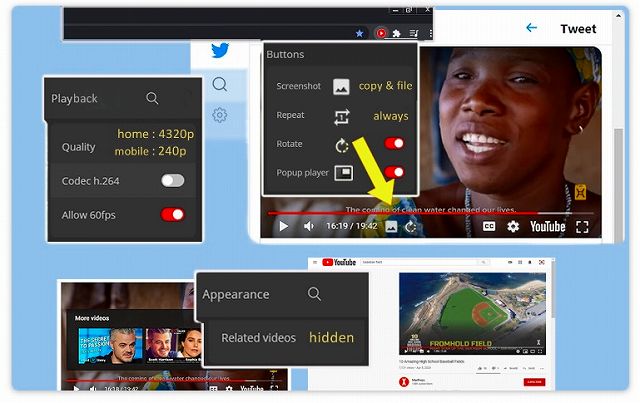Mute the video with the speaker icon
The width and height of the screenshot is (640, 403).
tap(309, 227)
